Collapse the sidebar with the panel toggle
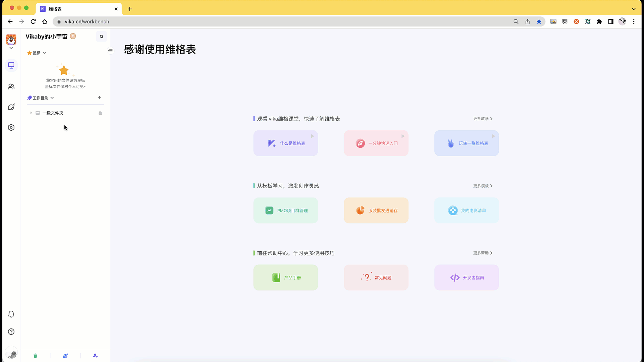644x362 pixels. coord(110,51)
